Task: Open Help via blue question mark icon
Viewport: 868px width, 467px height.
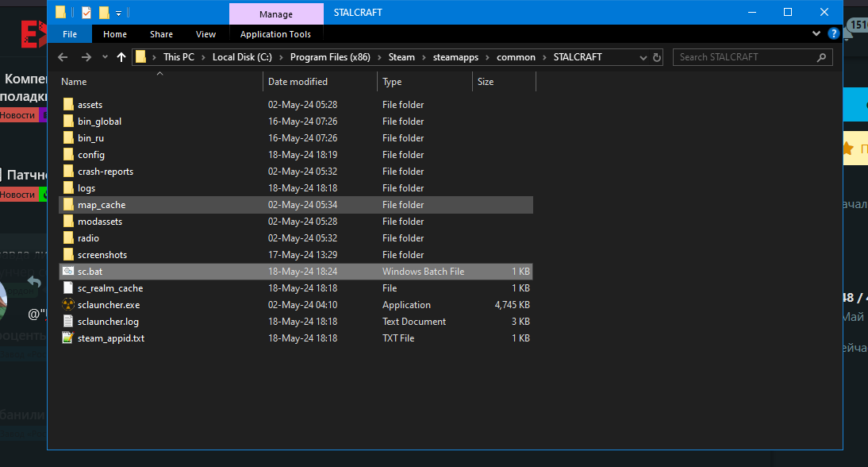Action: (x=833, y=34)
